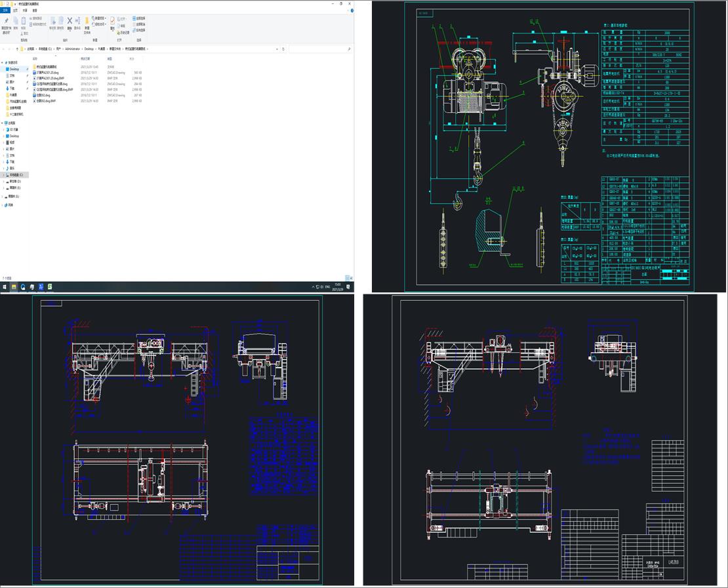Screen dimensions: 728x588
Task: Click the blue app icon on taskbar
Action: pos(41,287)
